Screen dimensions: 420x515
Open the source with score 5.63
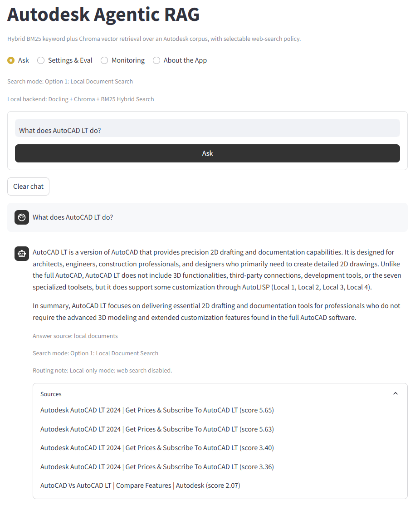pos(157,429)
